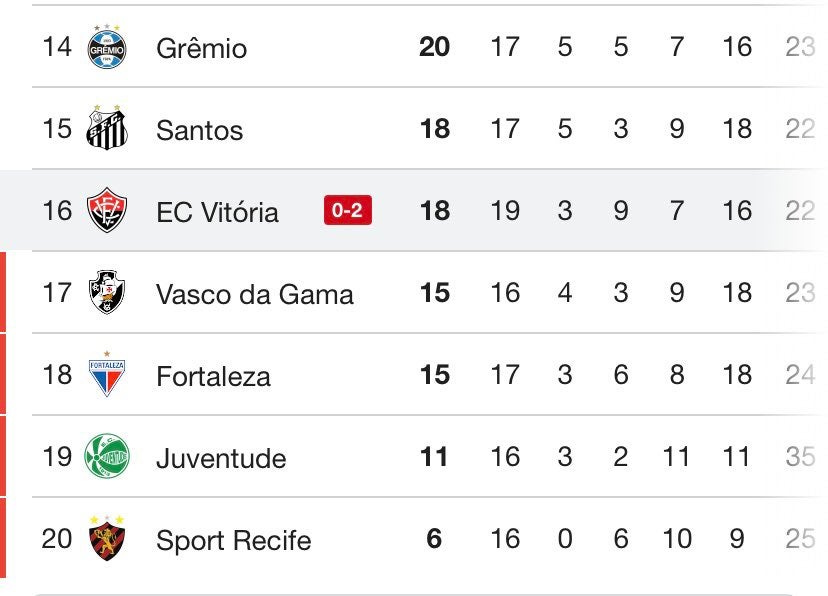Open the Santos team name link
Viewport: 828px width, 596px height.
tap(200, 130)
